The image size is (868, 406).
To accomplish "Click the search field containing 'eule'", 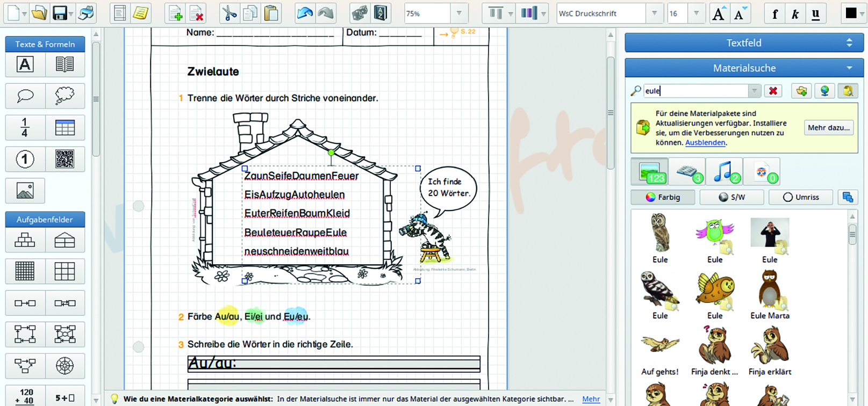I will [695, 91].
